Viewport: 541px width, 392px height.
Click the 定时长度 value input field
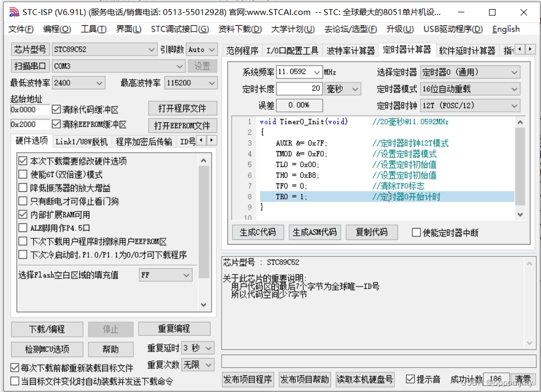click(x=299, y=89)
